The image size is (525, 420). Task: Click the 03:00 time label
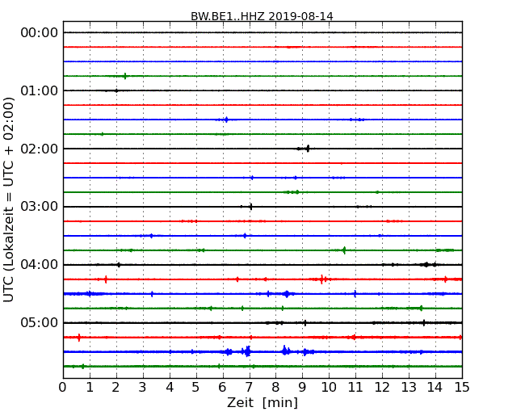(40, 207)
